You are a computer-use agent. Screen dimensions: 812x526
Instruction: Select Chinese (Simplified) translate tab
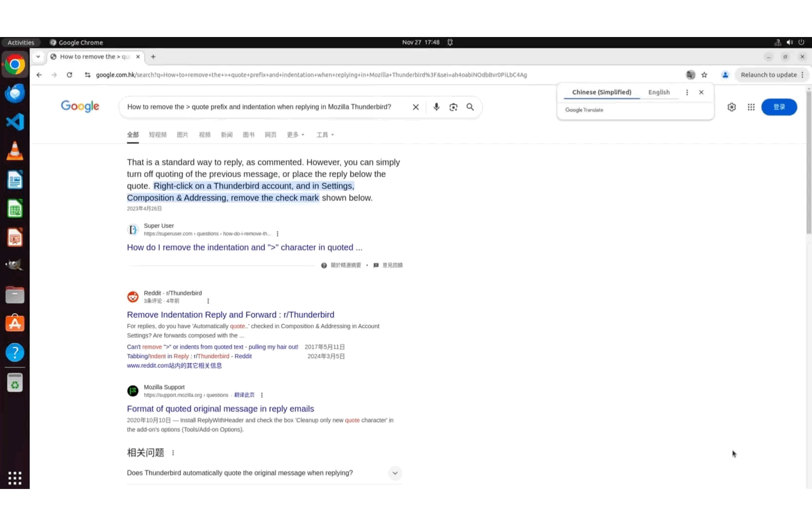(601, 93)
